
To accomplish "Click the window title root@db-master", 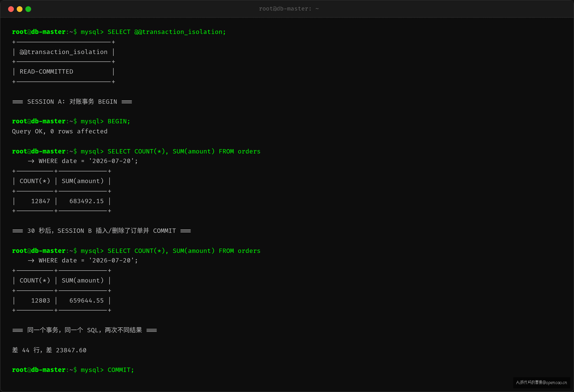I will (x=289, y=9).
